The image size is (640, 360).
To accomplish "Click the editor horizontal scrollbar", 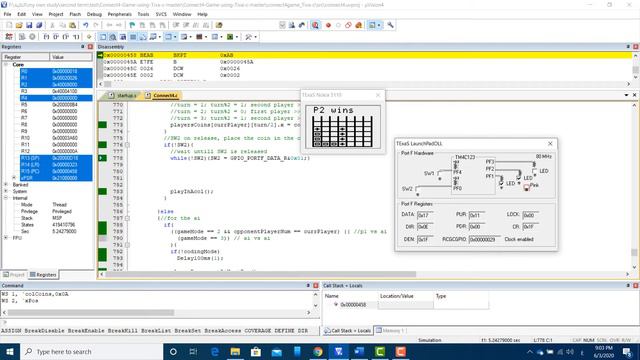I will click(364, 274).
